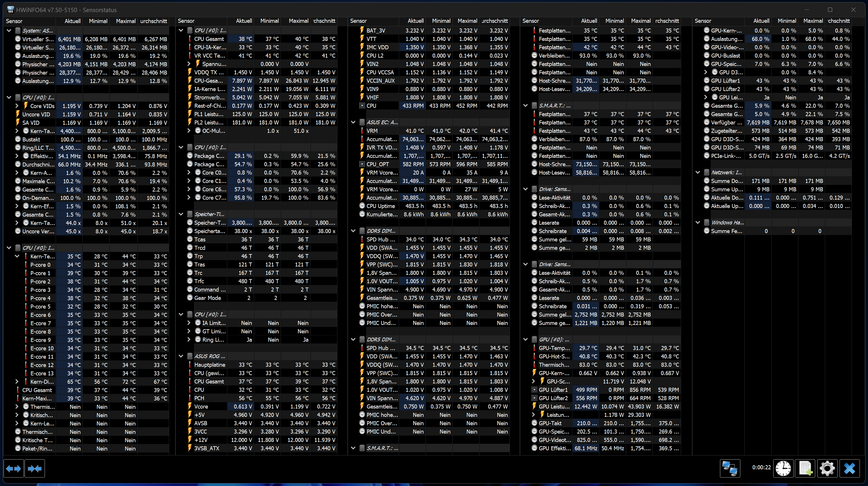Select the IMC VDD voltage row
This screenshot has width=868, height=486.
[429, 47]
